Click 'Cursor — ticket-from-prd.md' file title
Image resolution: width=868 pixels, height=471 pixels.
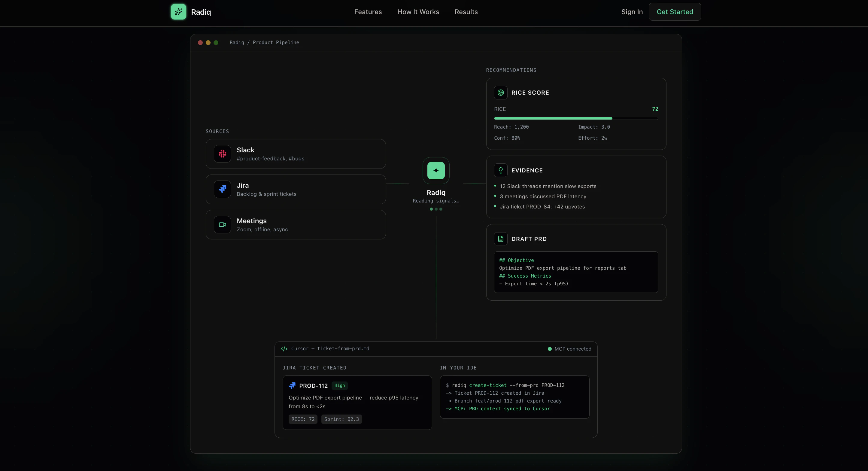330,349
